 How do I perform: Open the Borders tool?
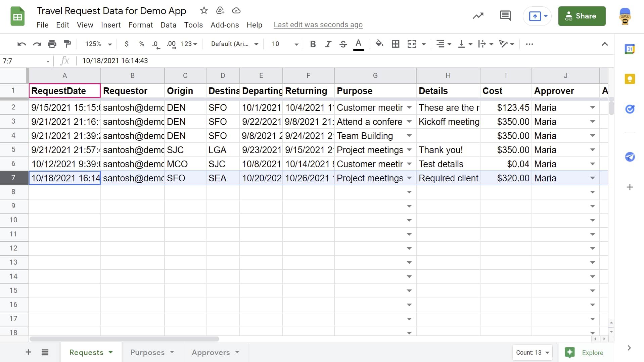pyautogui.click(x=396, y=44)
